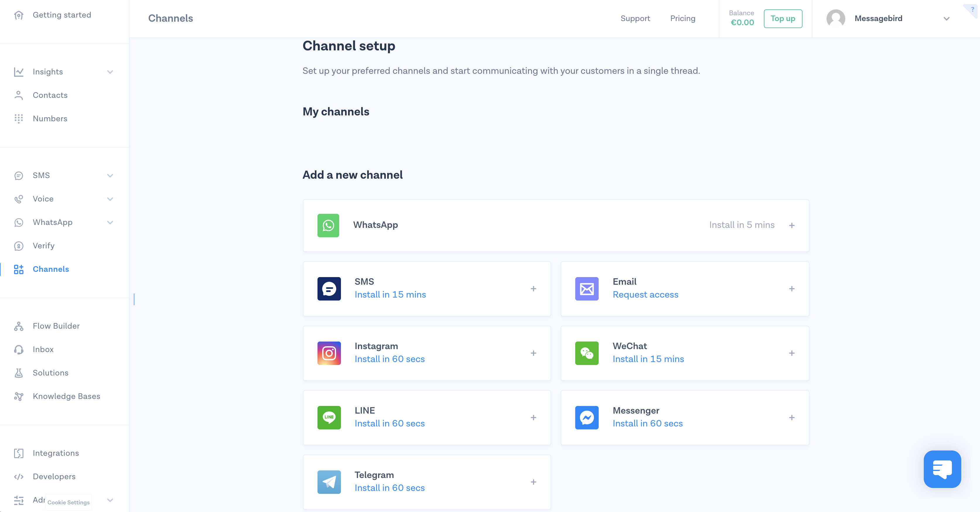Click the Voice phone icon
980x512 pixels.
click(x=19, y=199)
